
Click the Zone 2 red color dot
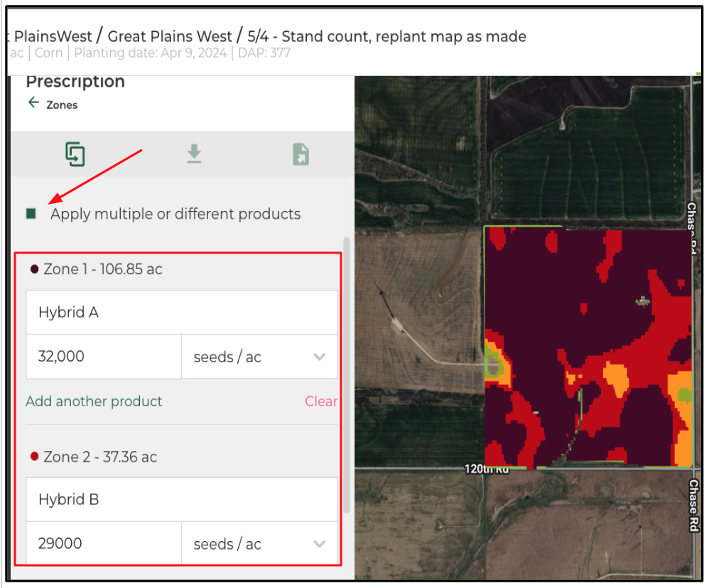[34, 457]
